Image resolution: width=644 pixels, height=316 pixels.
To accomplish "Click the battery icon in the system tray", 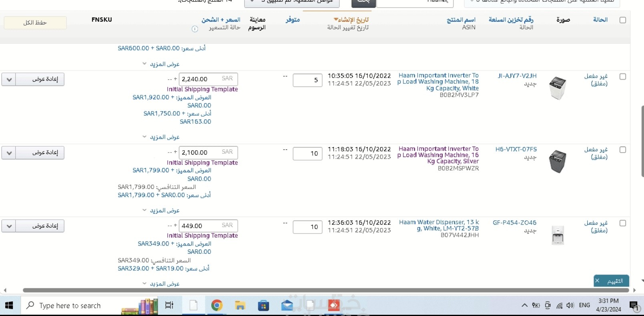I will [x=536, y=306].
